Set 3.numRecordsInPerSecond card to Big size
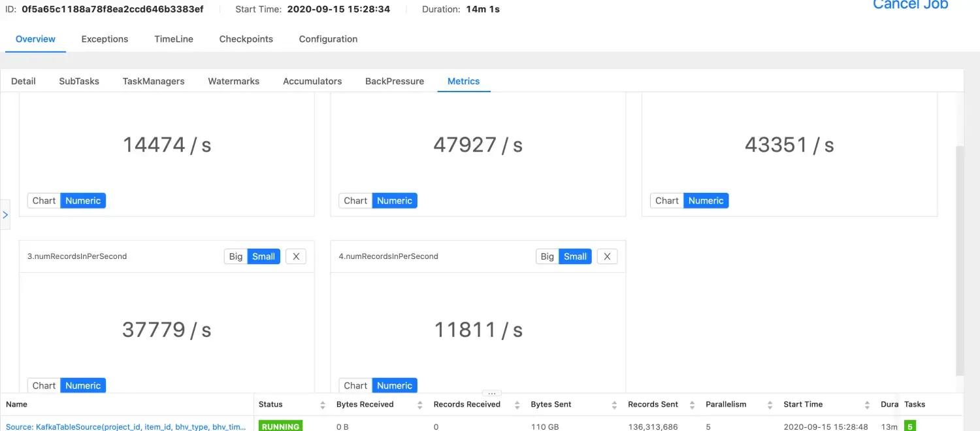Image resolution: width=980 pixels, height=431 pixels. click(235, 256)
